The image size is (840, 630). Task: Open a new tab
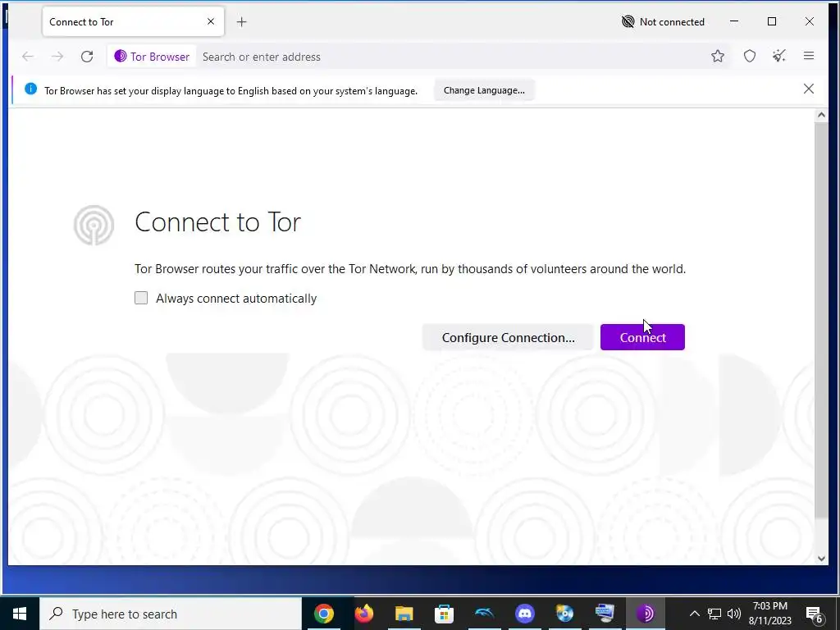pos(242,22)
